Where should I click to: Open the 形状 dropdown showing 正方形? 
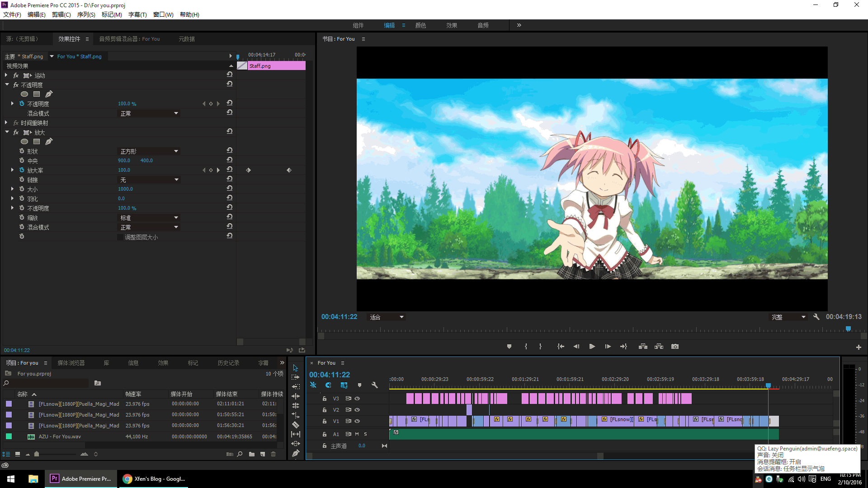point(149,151)
